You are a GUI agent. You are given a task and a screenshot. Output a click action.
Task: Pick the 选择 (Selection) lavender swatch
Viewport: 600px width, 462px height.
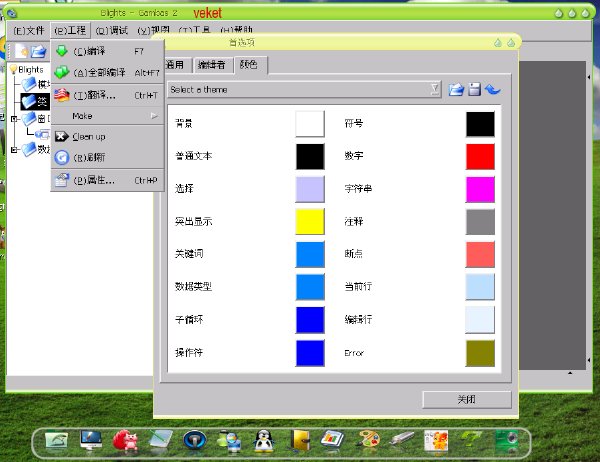310,189
